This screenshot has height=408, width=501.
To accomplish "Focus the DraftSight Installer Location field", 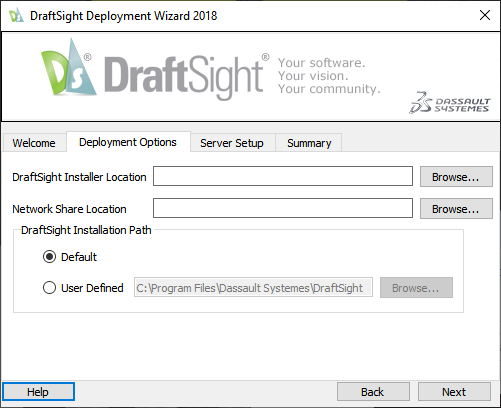I will [x=283, y=176].
